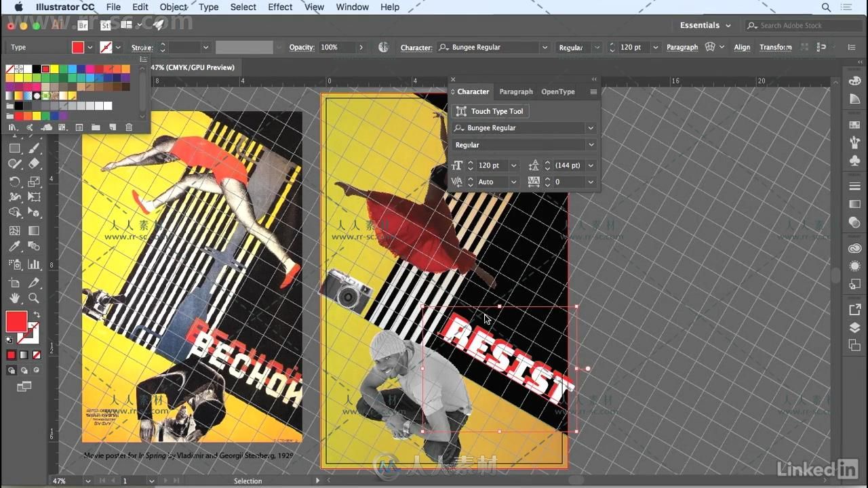Select the Eyedropper tool
This screenshot has width=868, height=488.
14,247
